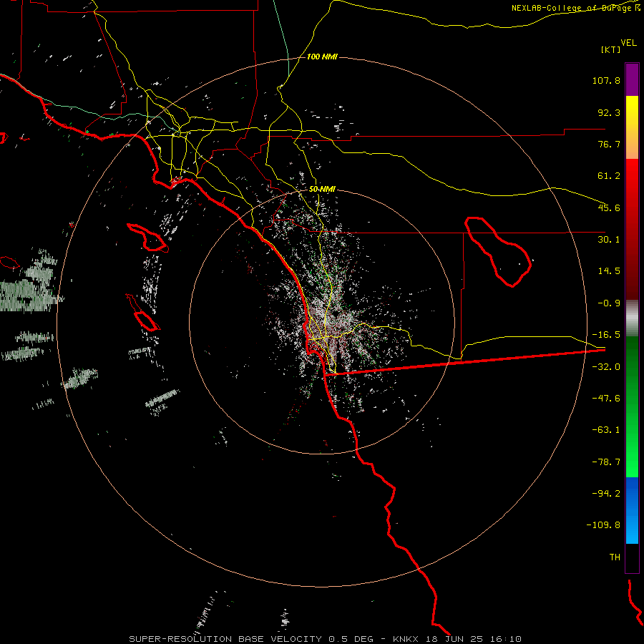Pick the purple segment of the velocity scale
Viewport: 644px width, 644px height.
pos(632,79)
